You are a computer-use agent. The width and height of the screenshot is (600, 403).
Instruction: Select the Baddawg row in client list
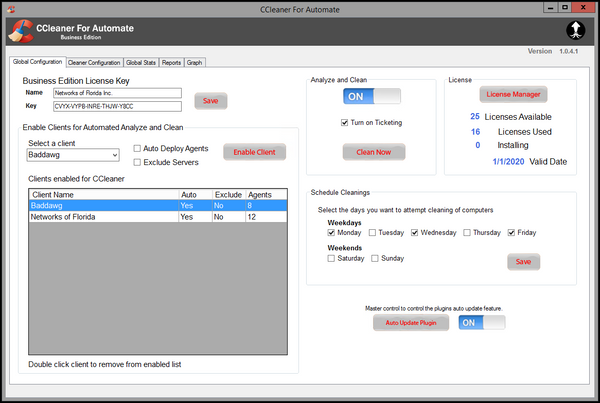pyautogui.click(x=158, y=206)
